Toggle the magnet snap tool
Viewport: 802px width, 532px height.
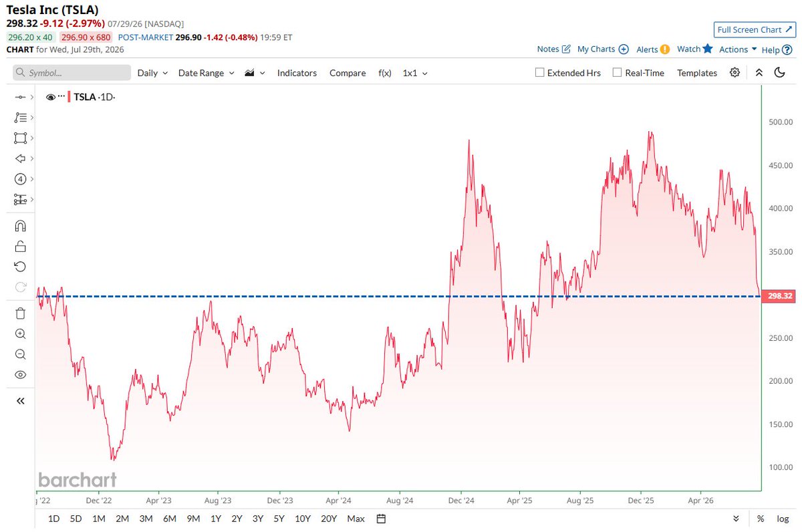[x=20, y=226]
